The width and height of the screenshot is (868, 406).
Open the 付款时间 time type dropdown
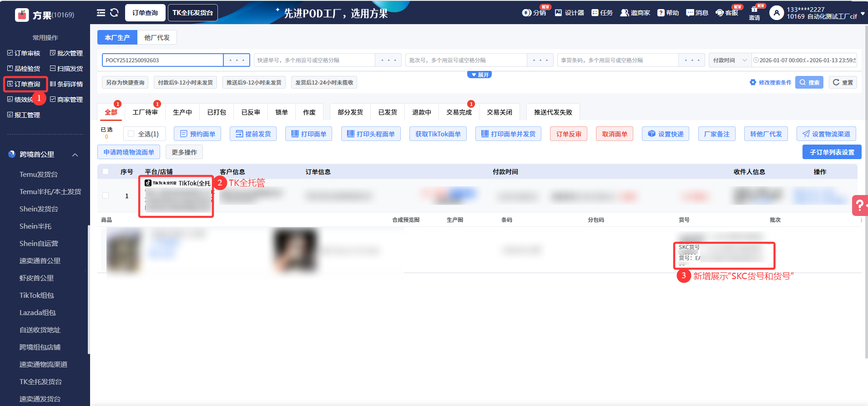(730, 60)
